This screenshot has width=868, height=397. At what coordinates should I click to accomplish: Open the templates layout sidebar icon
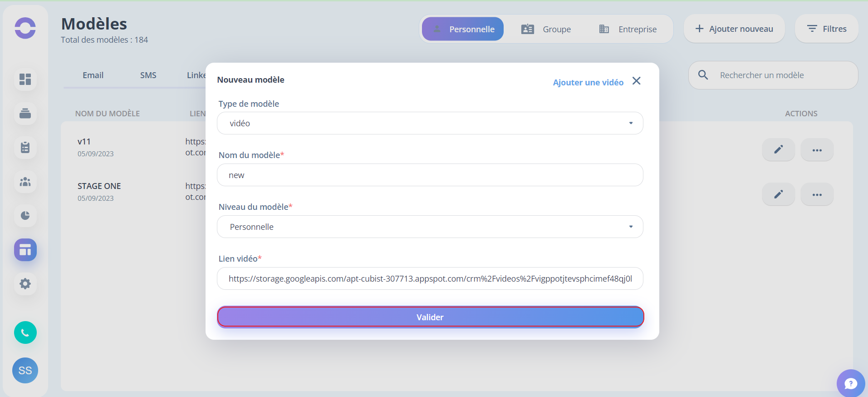point(25,250)
